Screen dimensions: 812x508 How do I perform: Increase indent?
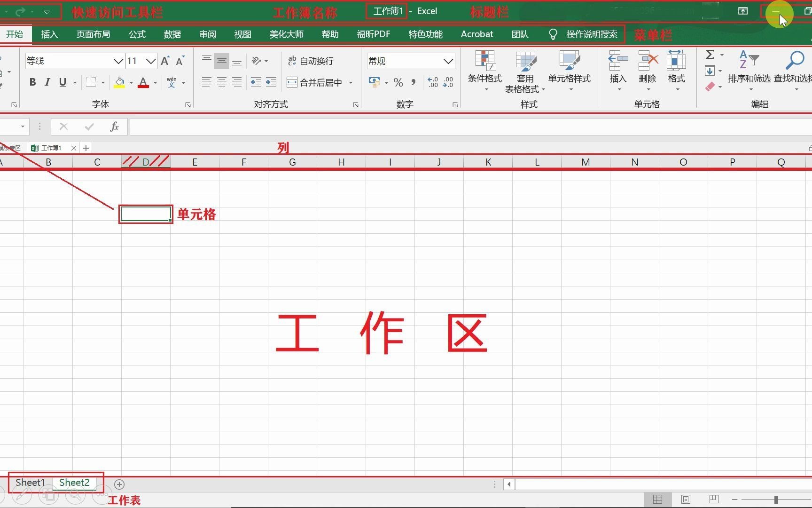pyautogui.click(x=271, y=82)
